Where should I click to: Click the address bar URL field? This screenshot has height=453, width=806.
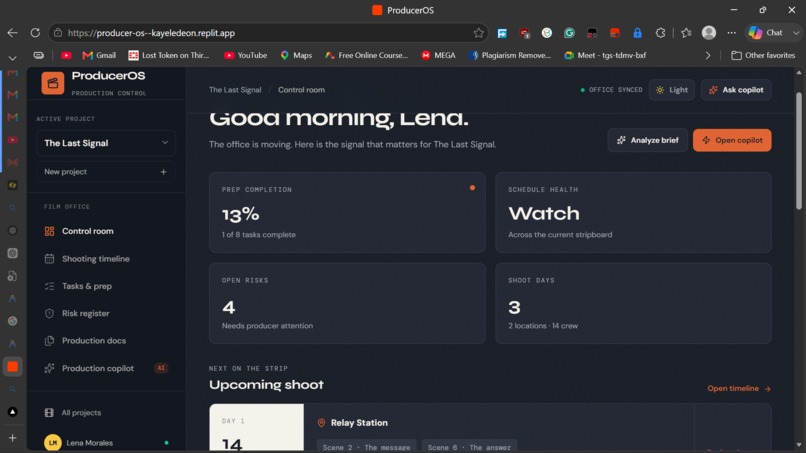267,33
